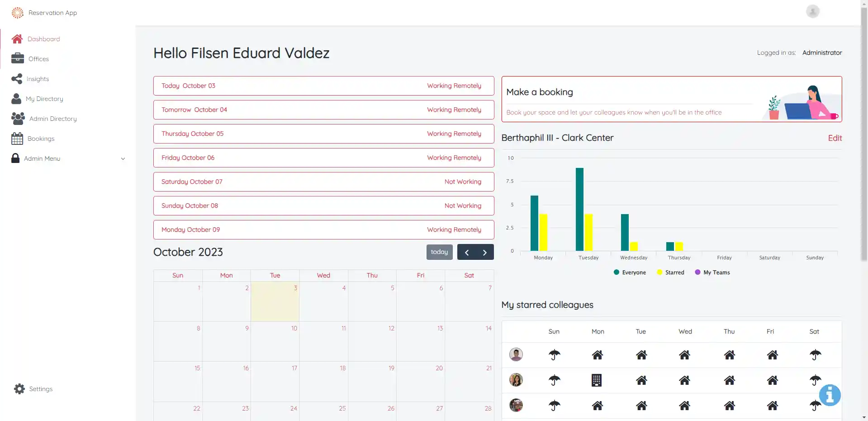This screenshot has width=868, height=421.
Task: Click the first colleague's Saturday umbrella icon
Action: (815, 355)
